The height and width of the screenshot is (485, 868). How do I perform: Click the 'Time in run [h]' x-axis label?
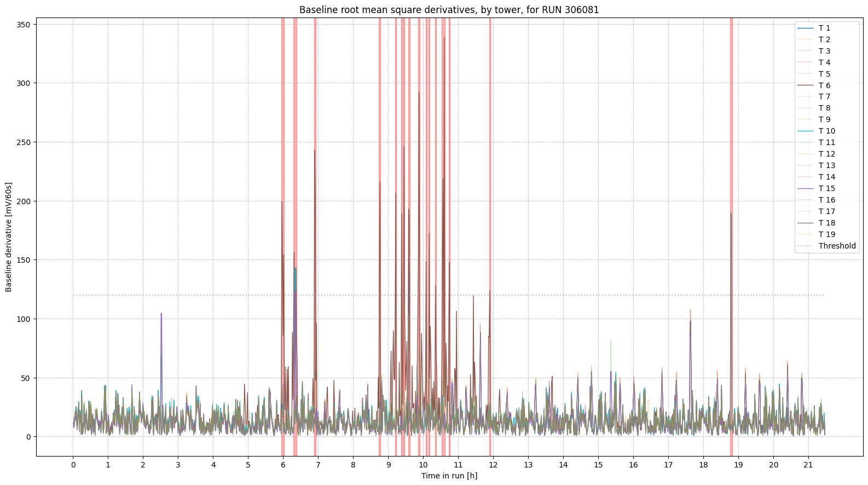[449, 476]
